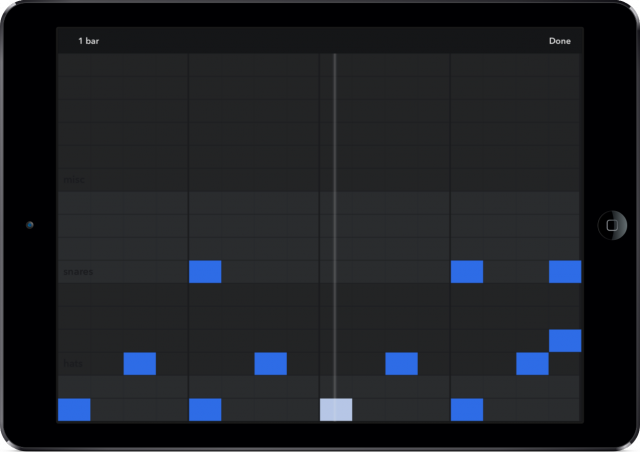640x452 pixels.
Task: Select the snares row label
Action: click(x=78, y=272)
